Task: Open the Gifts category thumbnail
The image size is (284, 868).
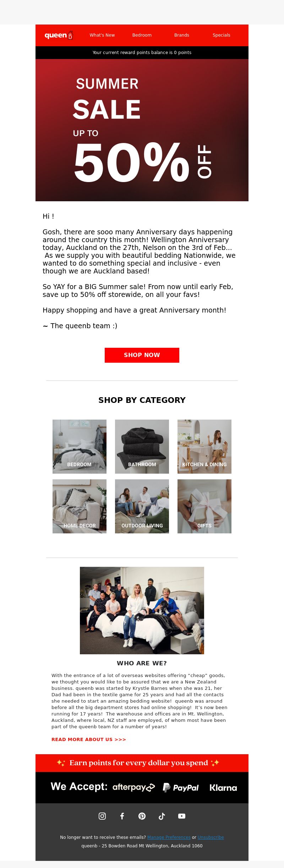Action: [204, 506]
